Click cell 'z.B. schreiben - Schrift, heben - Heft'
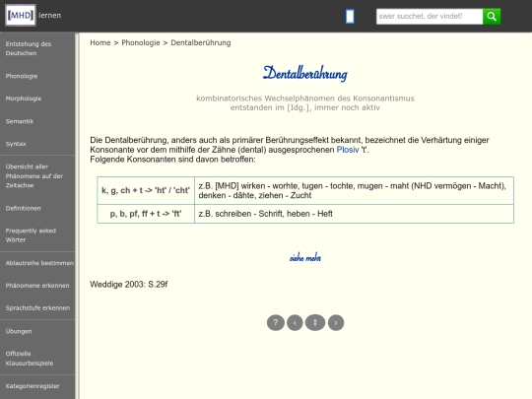 coord(355,214)
